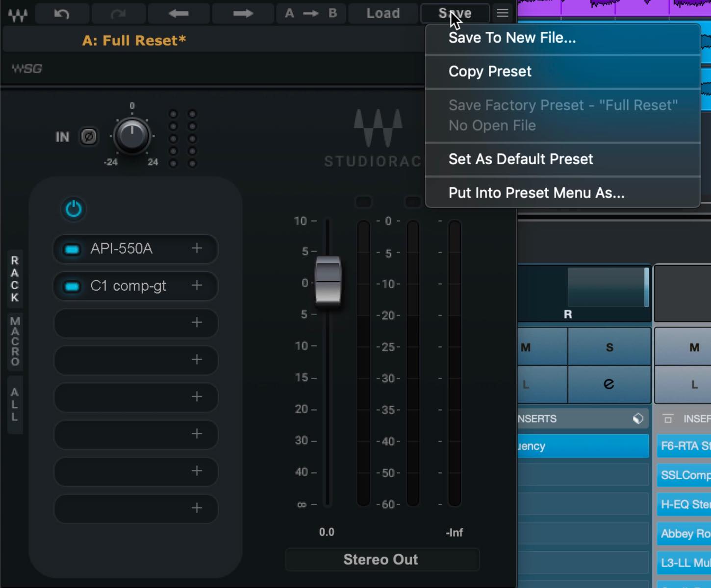
Task: Click the Waves logo icon in toolbar
Action: pyautogui.click(x=18, y=14)
